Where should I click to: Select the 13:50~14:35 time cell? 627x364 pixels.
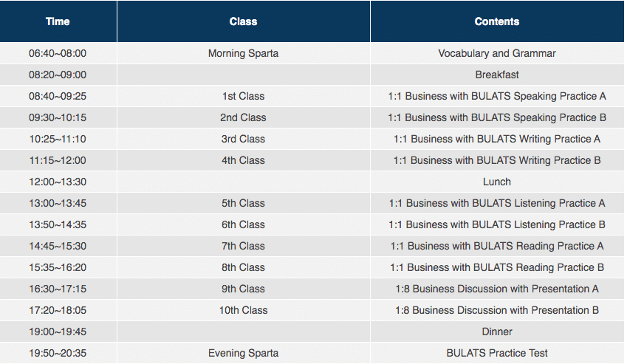pyautogui.click(x=58, y=224)
